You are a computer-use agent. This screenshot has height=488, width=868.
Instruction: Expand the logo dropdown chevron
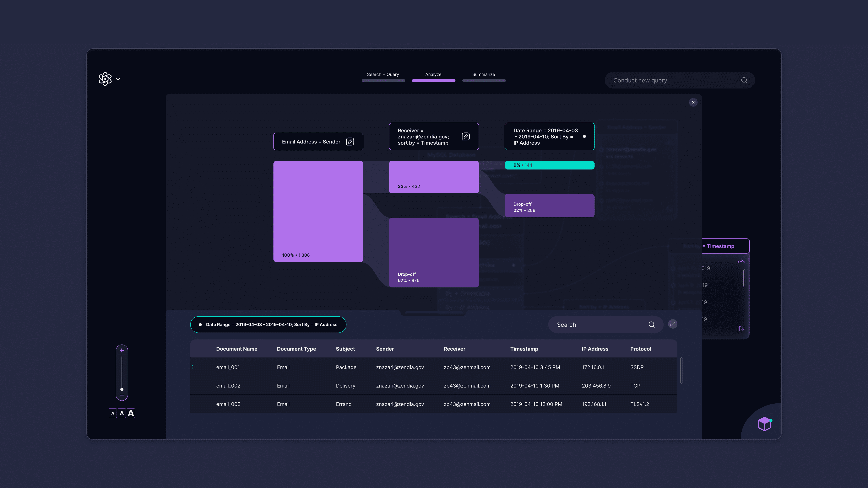[x=118, y=79]
